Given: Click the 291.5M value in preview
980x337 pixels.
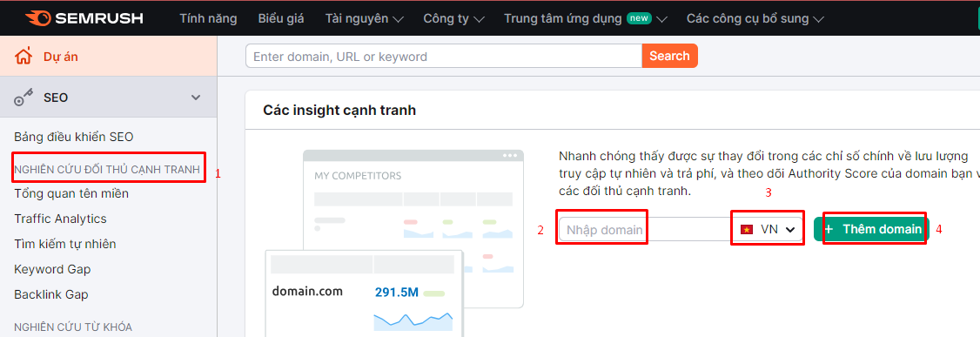Looking at the screenshot, I should point(396,292).
